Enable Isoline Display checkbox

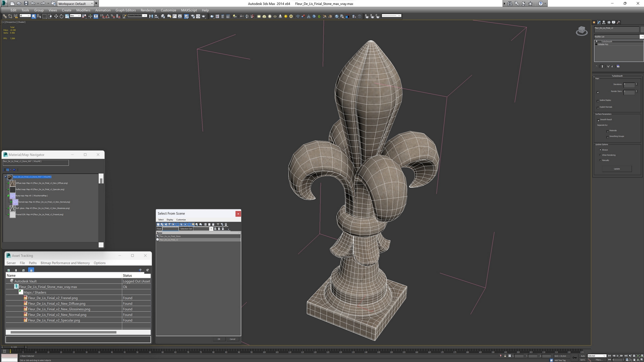coord(598,101)
